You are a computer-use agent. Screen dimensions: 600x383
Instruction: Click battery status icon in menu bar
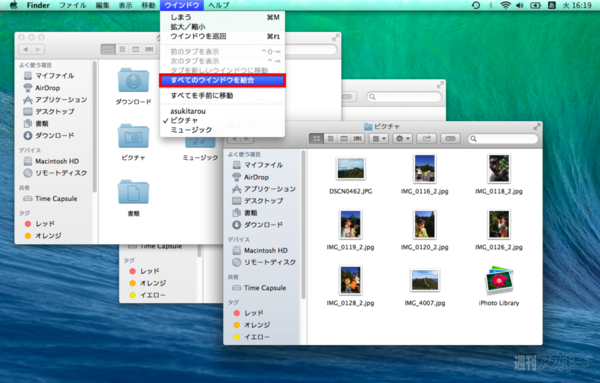(535, 5)
